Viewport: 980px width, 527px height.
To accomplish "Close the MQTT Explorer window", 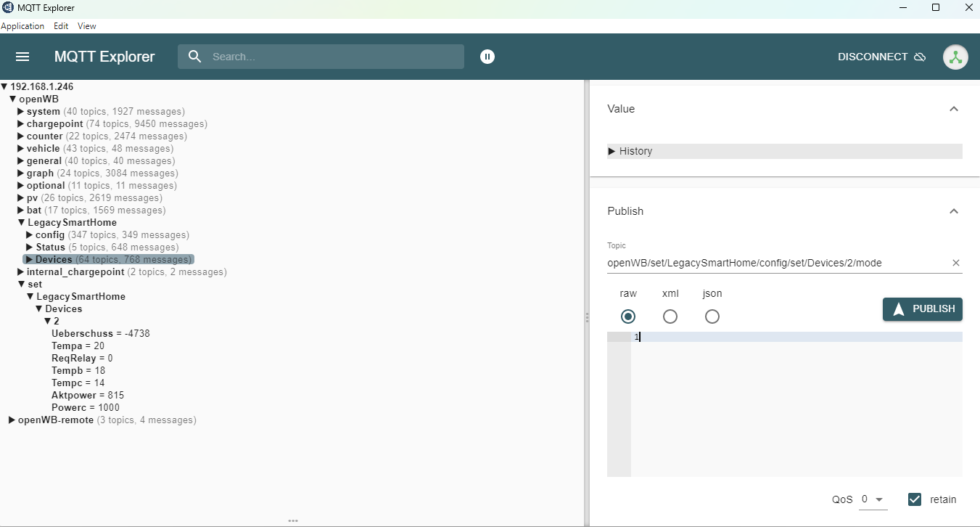I will (x=968, y=8).
